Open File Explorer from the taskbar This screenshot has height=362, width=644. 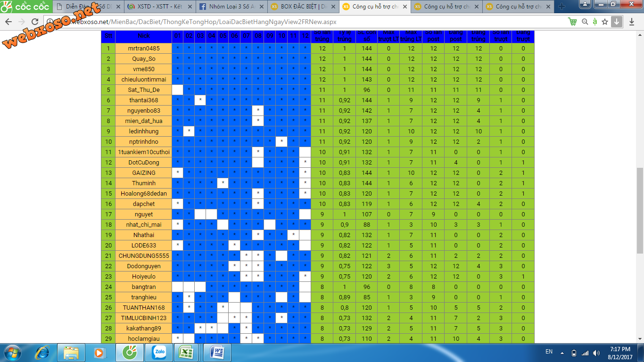(x=71, y=353)
